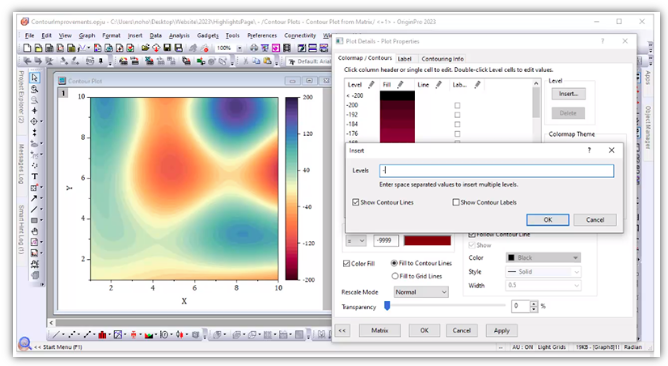Toggle the Show Contour Lines checkbox
The image size is (668, 366).
click(356, 202)
